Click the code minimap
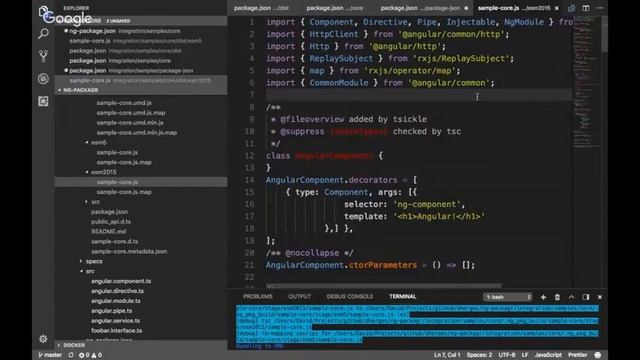 587,82
